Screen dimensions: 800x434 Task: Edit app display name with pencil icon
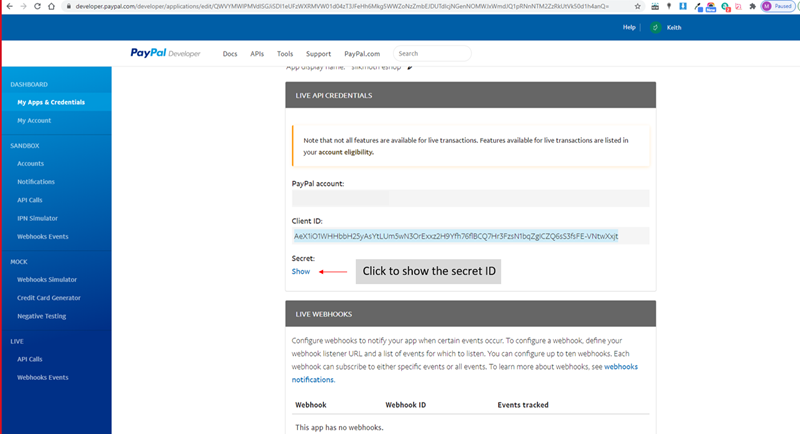pyautogui.click(x=410, y=67)
